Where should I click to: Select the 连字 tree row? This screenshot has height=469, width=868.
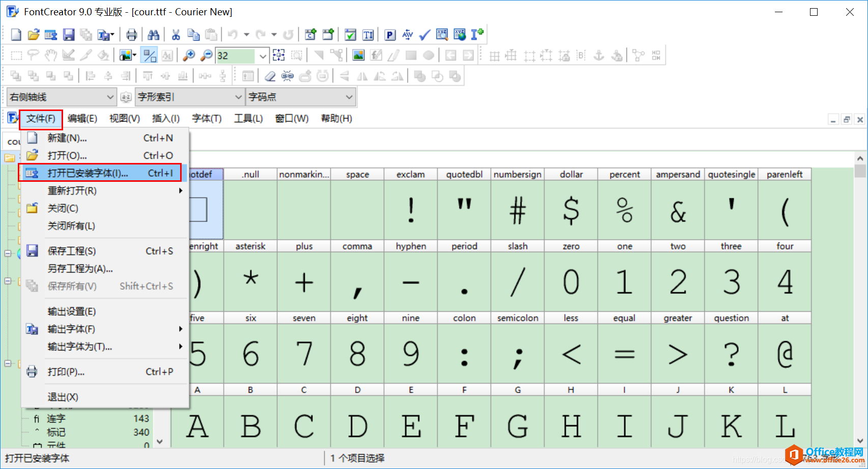pyautogui.click(x=92, y=419)
